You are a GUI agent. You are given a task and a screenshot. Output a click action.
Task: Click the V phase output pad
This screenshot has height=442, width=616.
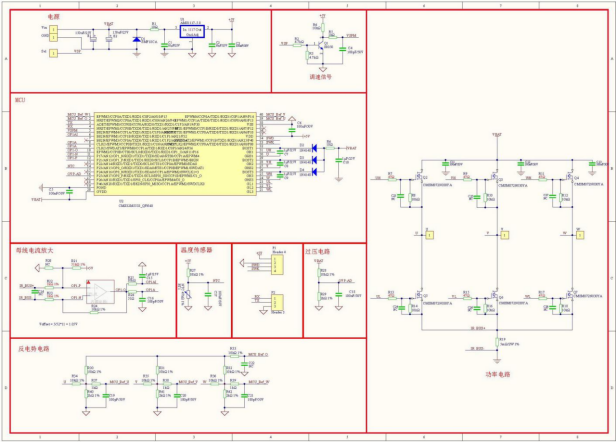pyautogui.click(x=505, y=235)
